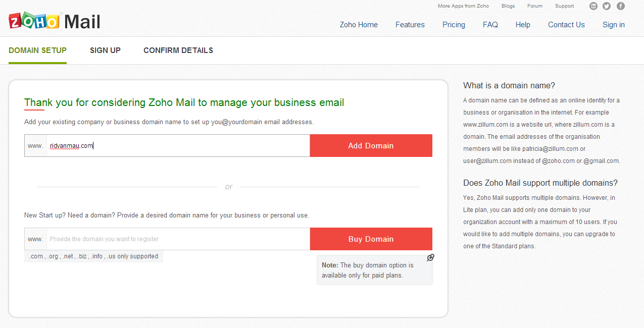Viewport: 644px width, 328px height.
Task: Click the 'Add your existing company' instruction text
Action: click(169, 122)
